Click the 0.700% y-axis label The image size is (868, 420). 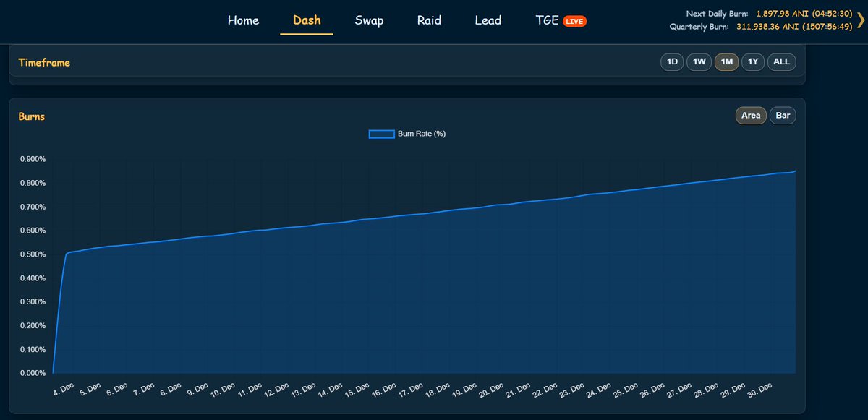(x=33, y=207)
